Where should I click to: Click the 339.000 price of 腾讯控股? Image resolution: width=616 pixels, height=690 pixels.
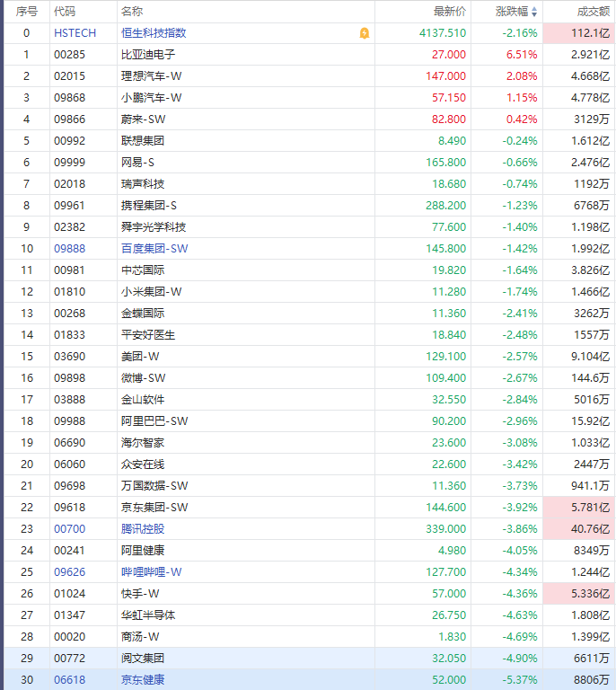pyautogui.click(x=446, y=529)
